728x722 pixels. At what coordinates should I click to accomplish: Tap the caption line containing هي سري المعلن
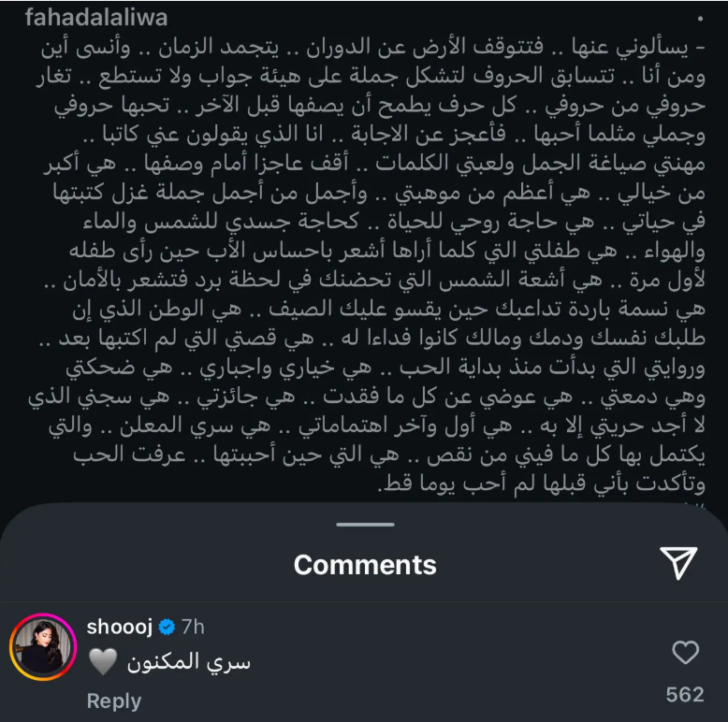click(x=377, y=426)
